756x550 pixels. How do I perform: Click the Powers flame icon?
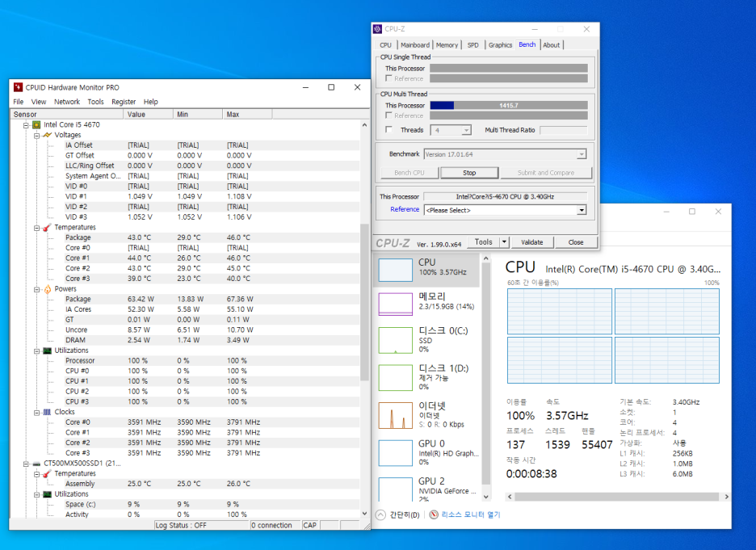(x=47, y=289)
